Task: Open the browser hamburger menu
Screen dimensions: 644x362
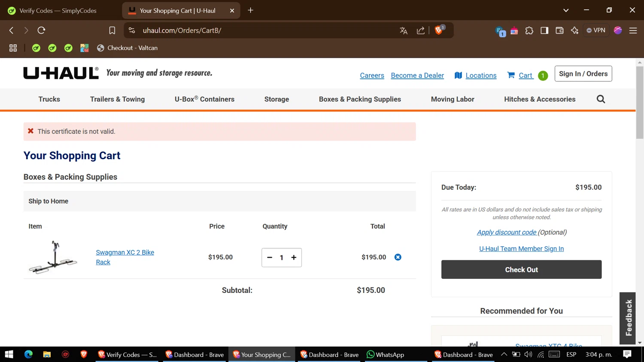Action: [x=633, y=30]
